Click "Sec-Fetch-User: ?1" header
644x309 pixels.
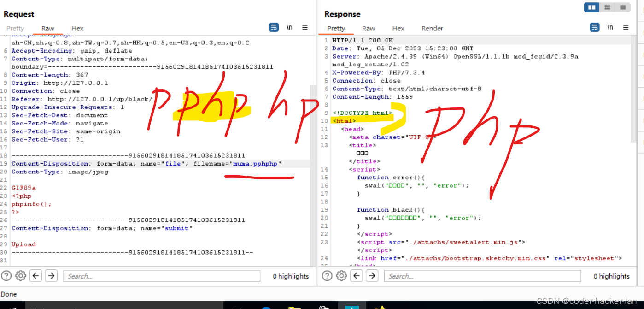pos(48,139)
